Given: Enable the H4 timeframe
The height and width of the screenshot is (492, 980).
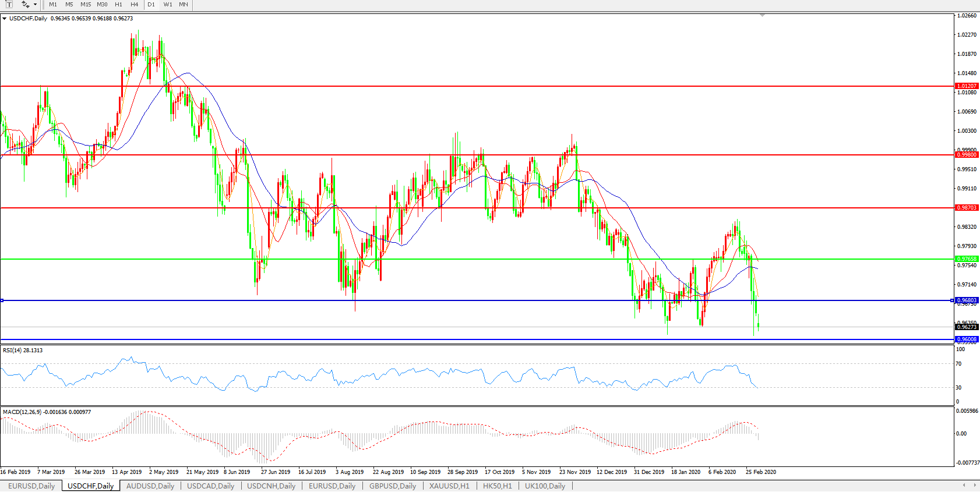Looking at the screenshot, I should point(135,5).
